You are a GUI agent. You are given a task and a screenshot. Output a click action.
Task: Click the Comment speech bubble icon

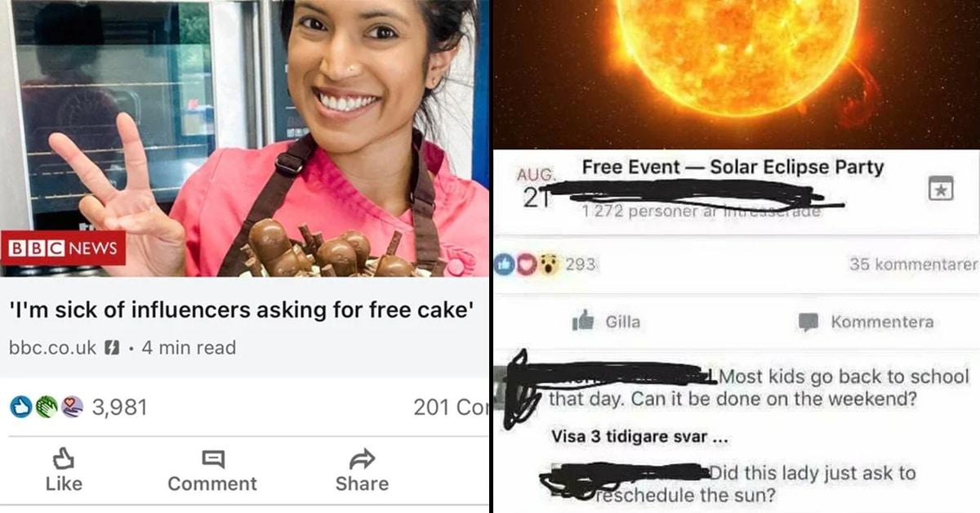(212, 459)
